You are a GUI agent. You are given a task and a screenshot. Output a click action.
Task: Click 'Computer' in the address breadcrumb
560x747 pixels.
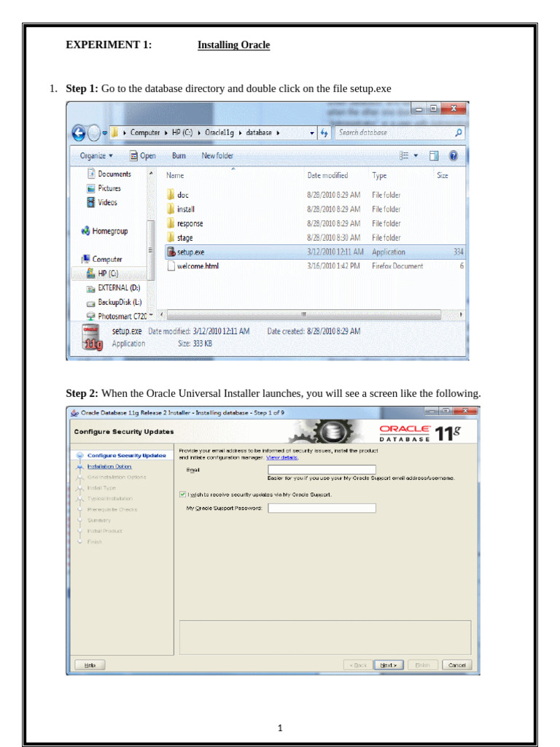pyautogui.click(x=145, y=133)
